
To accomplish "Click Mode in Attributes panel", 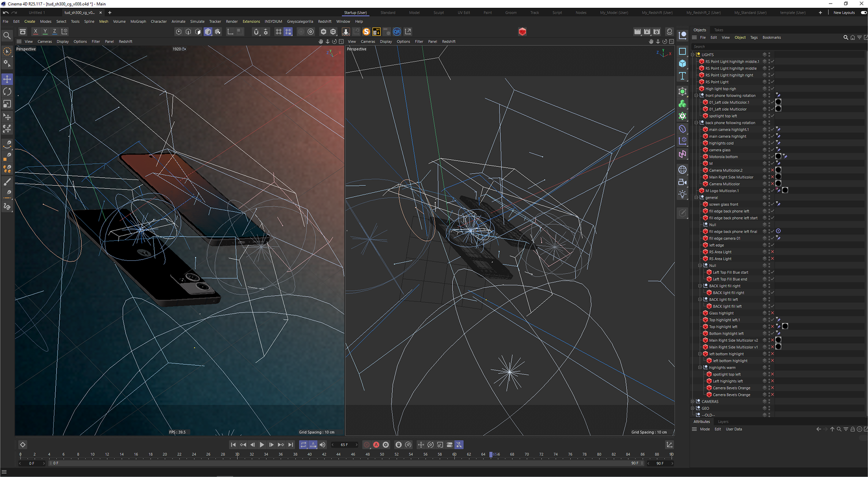I will [705, 430].
